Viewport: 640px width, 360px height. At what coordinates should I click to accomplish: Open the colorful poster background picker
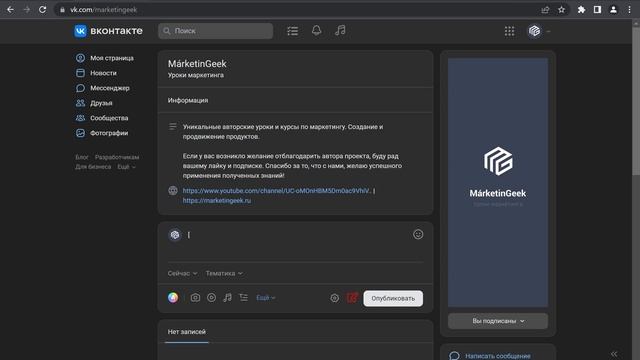(x=173, y=298)
